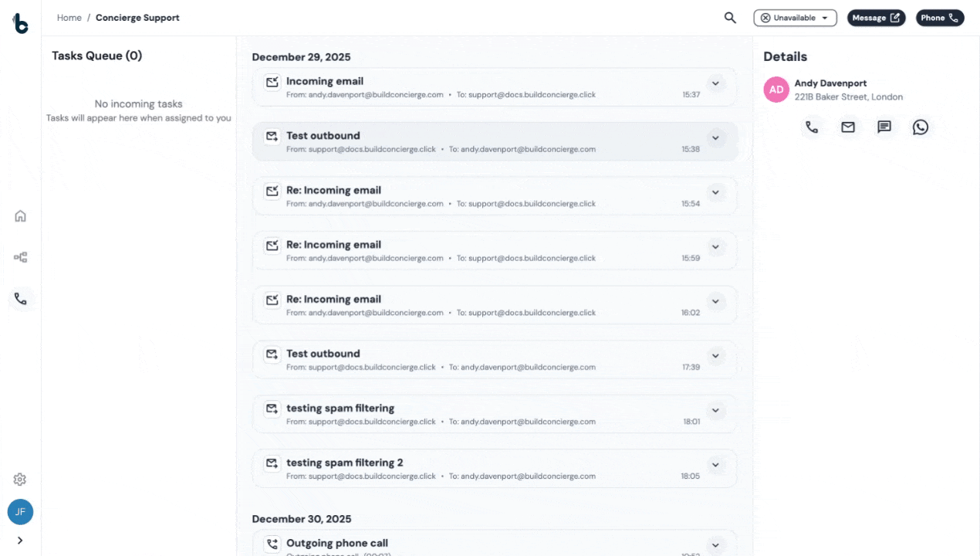Open the Unavailable status dropdown
980x556 pixels.
795,17
